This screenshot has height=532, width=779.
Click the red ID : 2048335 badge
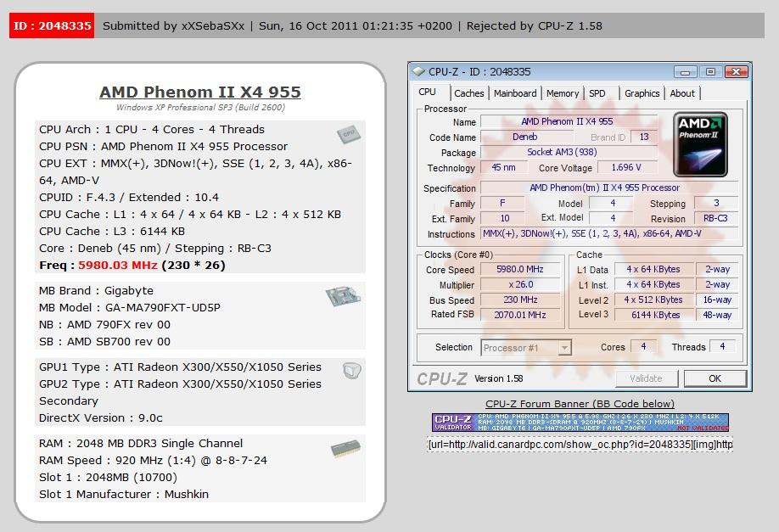[52, 25]
